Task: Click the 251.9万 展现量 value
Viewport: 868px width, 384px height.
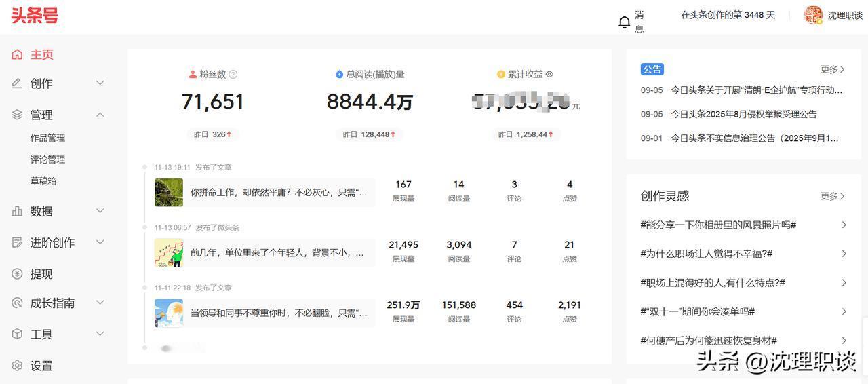Action: (403, 305)
